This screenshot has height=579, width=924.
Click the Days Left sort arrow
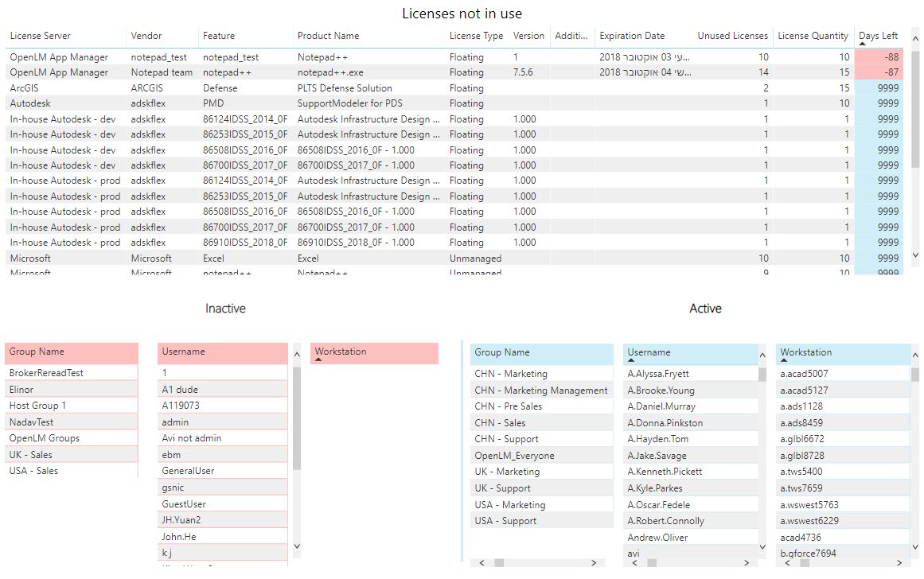point(863,44)
